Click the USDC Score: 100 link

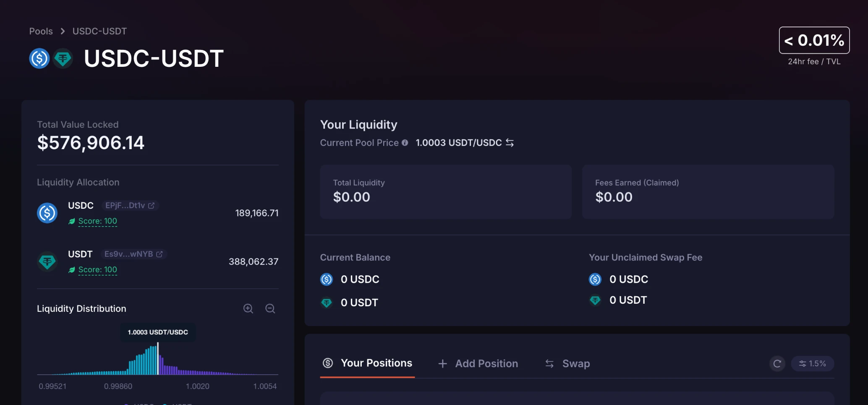(x=97, y=221)
